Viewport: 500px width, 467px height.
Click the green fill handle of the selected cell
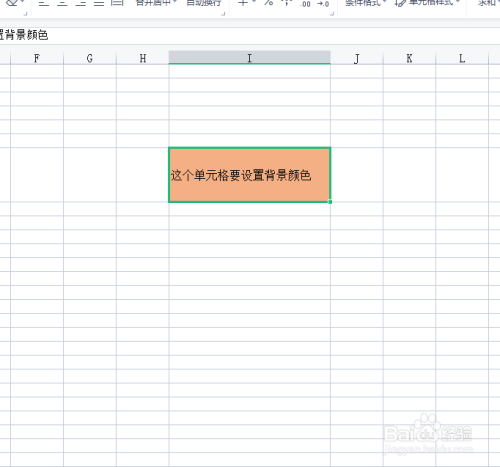click(x=330, y=202)
